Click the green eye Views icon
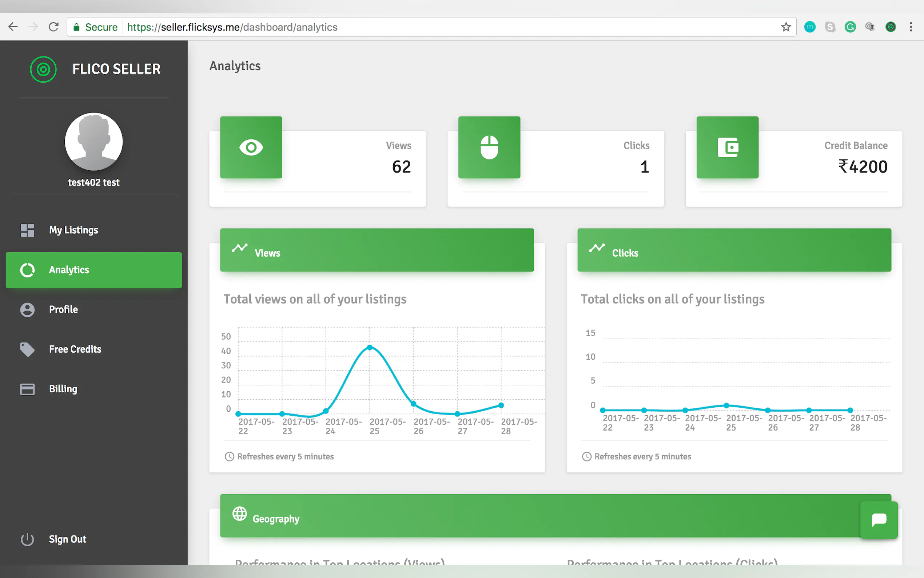The image size is (924, 578). (x=251, y=147)
